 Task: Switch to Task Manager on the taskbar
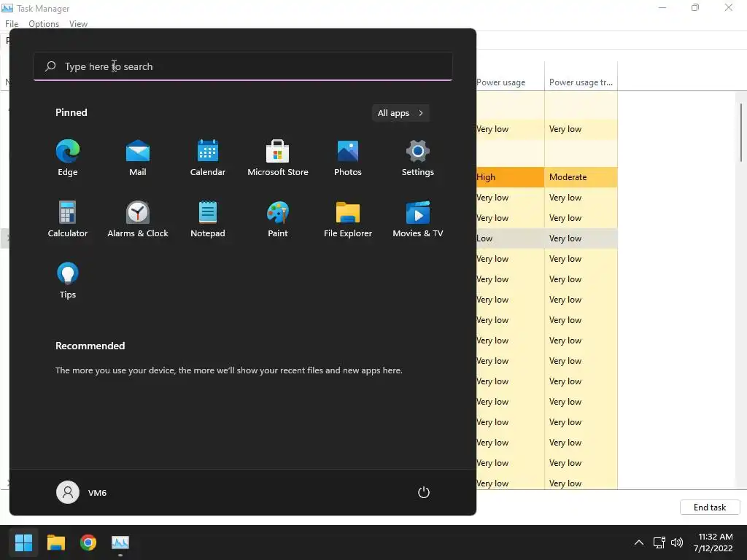coord(120,542)
